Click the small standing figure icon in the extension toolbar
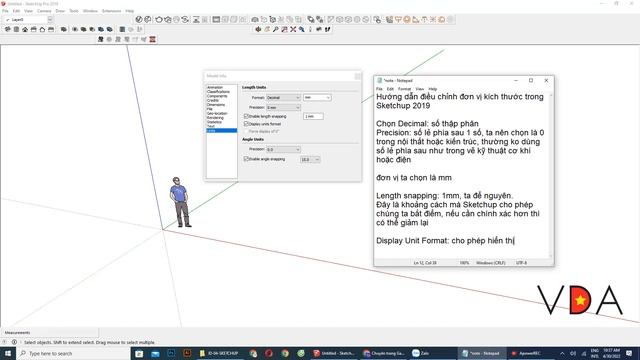This screenshot has width=640, height=360. click(310, 29)
